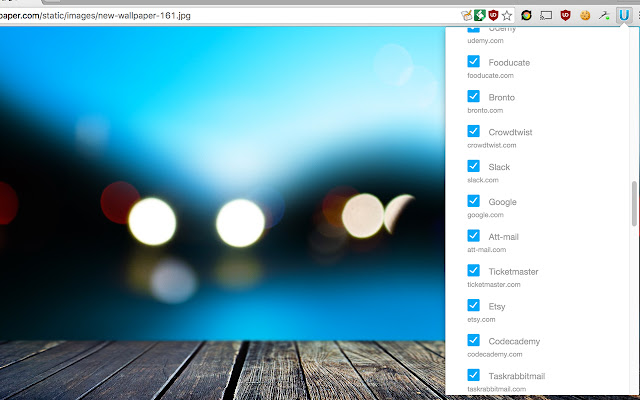Click the codecademy.com domain text

(x=495, y=354)
